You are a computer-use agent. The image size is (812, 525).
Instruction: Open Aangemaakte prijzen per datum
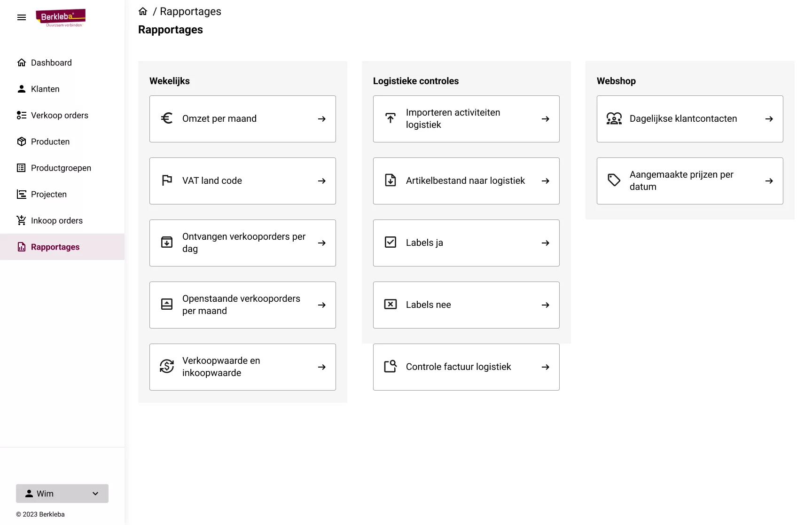coord(690,181)
